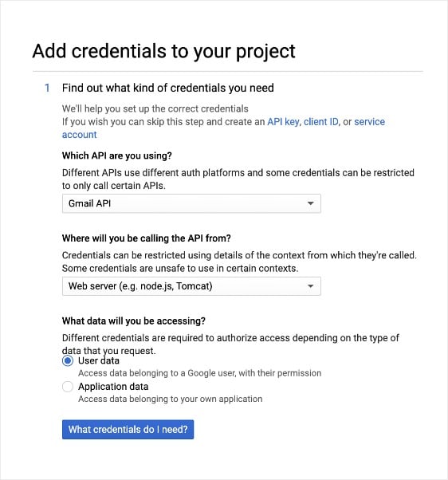This screenshot has height=480, width=448.
Task: Click the Gmail API dropdown arrow
Action: click(x=310, y=203)
